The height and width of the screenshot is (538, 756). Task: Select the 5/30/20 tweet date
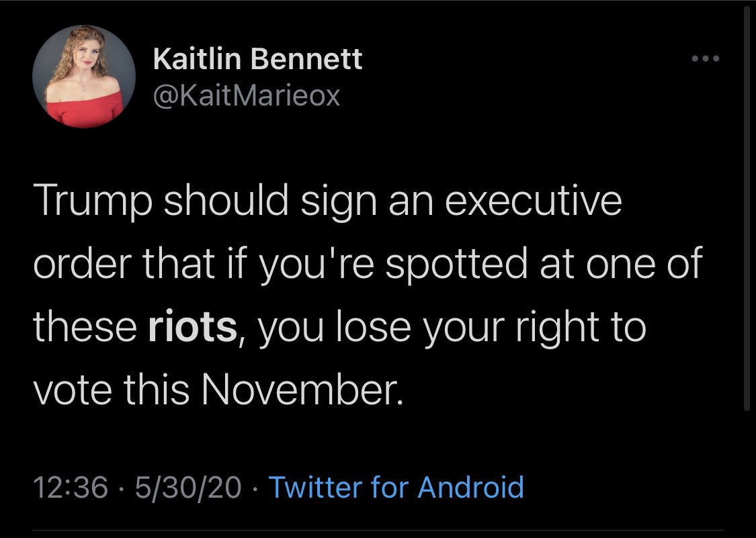pyautogui.click(x=188, y=487)
